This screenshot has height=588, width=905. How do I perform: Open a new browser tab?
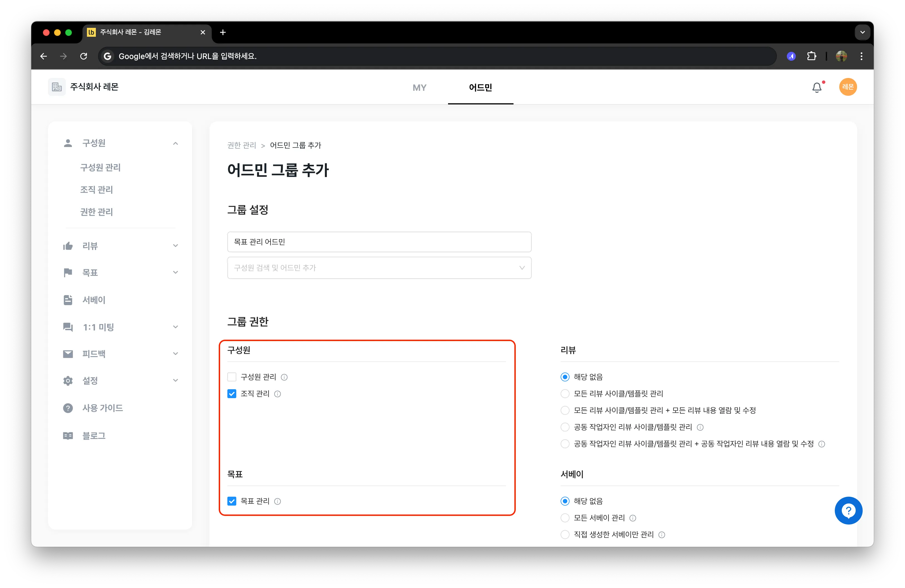tap(223, 32)
